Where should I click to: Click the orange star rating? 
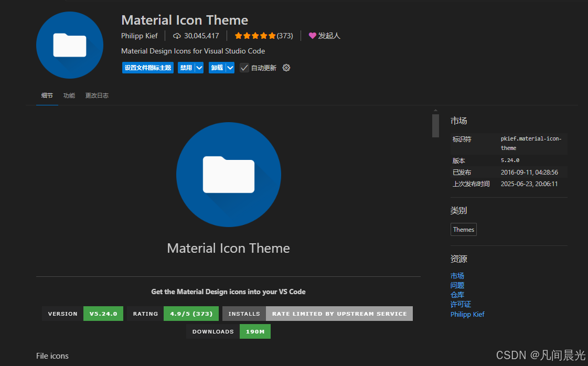tap(255, 36)
